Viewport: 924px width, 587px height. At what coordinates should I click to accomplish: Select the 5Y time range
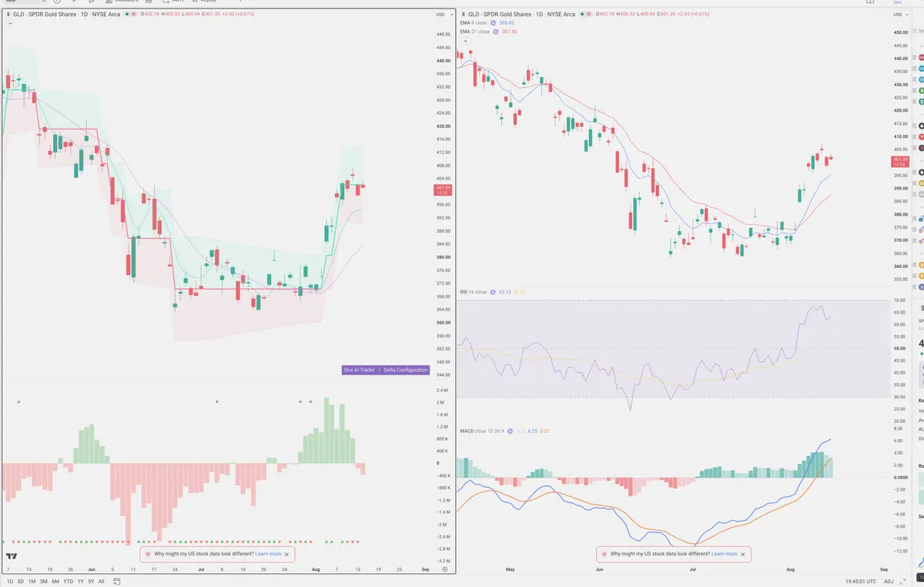tap(91, 582)
